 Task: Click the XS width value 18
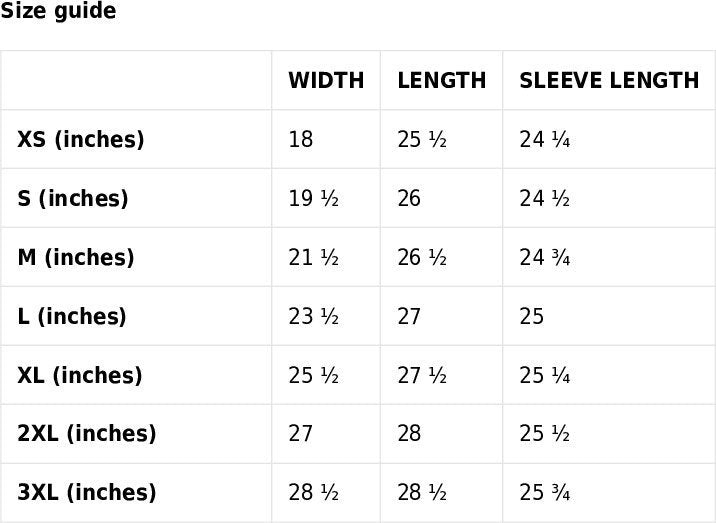301,140
